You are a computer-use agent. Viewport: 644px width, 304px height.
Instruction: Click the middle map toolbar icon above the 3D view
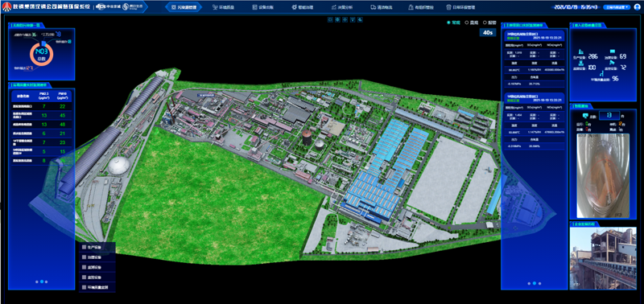coord(345,19)
